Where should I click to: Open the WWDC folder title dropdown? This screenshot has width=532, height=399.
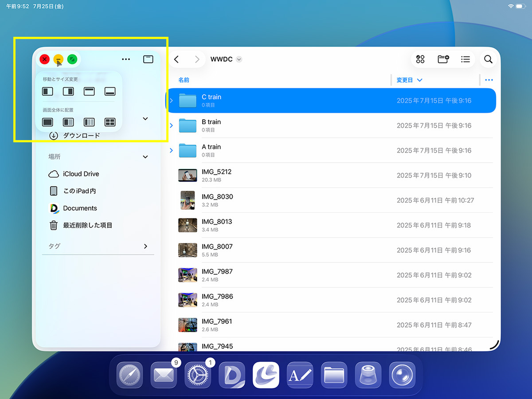coord(239,59)
